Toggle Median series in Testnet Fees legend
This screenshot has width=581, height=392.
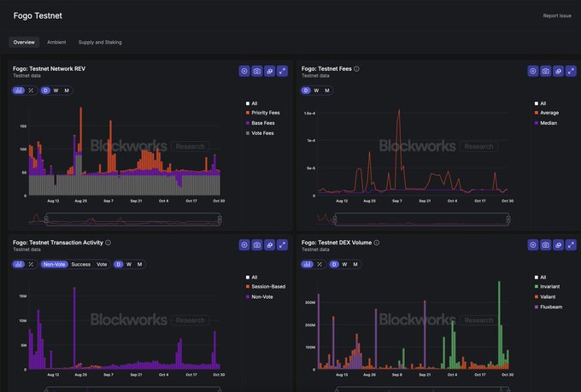point(550,122)
